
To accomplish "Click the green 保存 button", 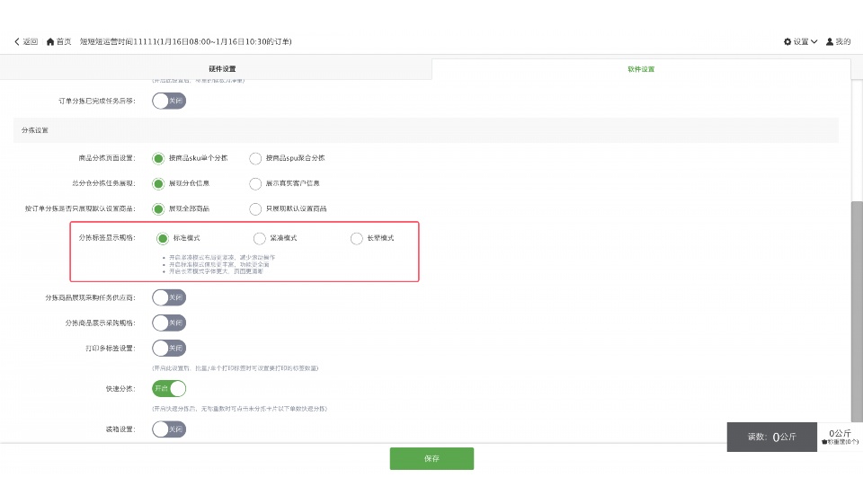I will pyautogui.click(x=431, y=458).
